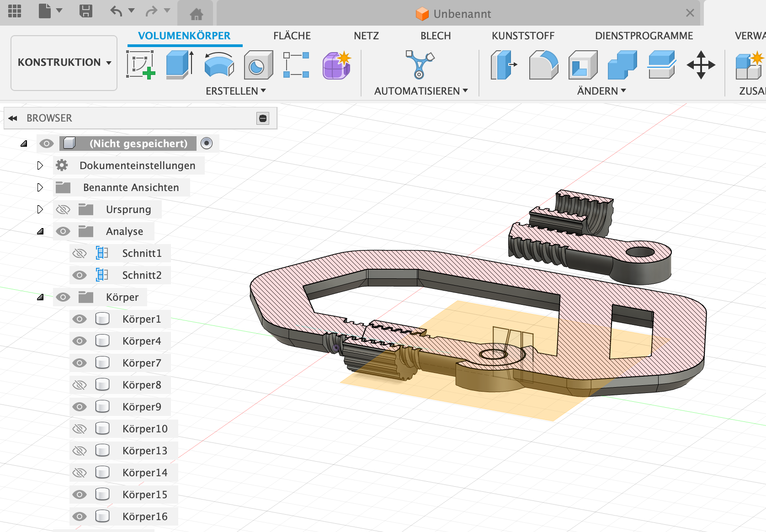Viewport: 766px width, 532px height.
Task: Click the Dokumenteinstellungen gear icon
Action: [62, 165]
